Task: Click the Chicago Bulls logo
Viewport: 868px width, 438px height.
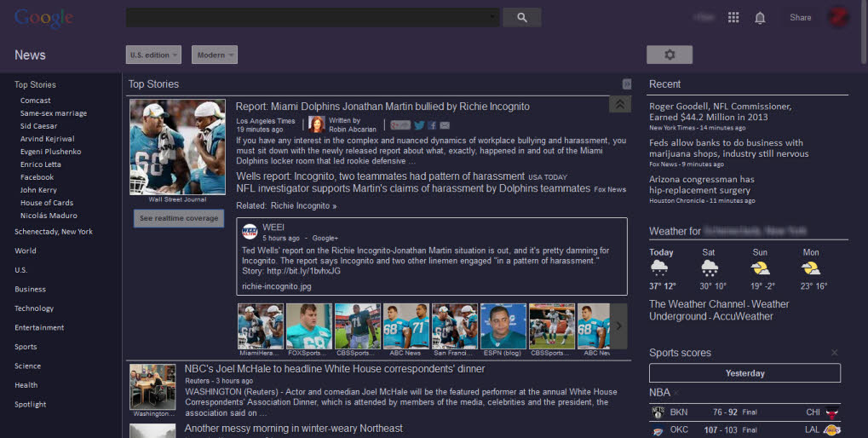Action: 832,412
